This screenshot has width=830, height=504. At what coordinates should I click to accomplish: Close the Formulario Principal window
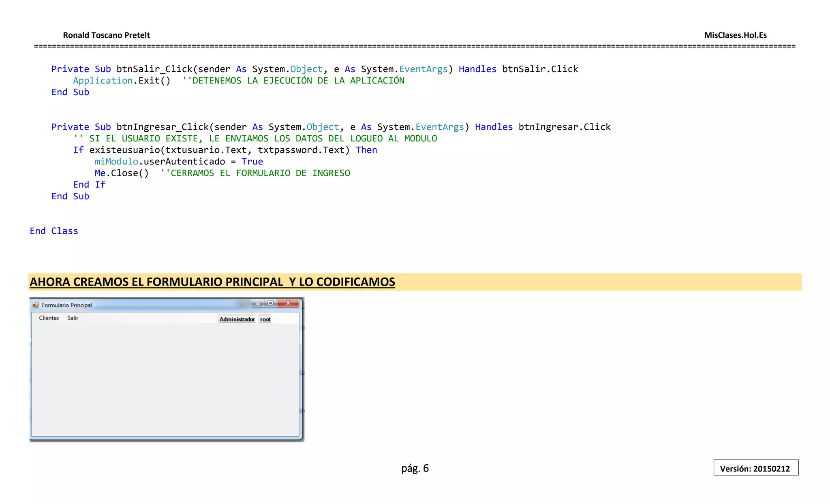click(288, 303)
